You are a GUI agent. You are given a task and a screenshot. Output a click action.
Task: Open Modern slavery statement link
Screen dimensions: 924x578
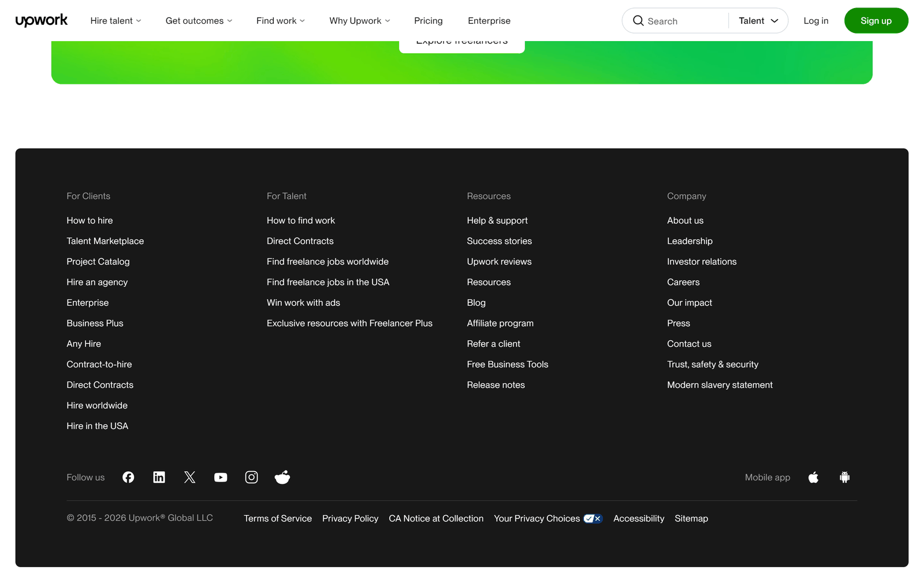click(x=720, y=385)
